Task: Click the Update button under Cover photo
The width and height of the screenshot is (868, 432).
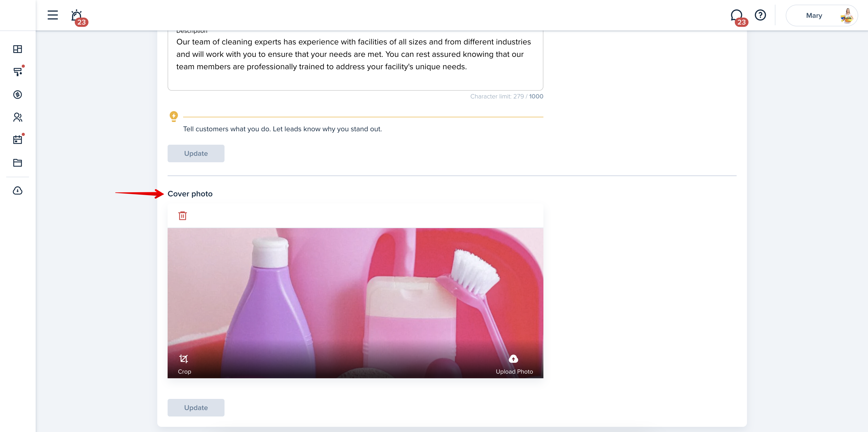Action: (x=196, y=407)
